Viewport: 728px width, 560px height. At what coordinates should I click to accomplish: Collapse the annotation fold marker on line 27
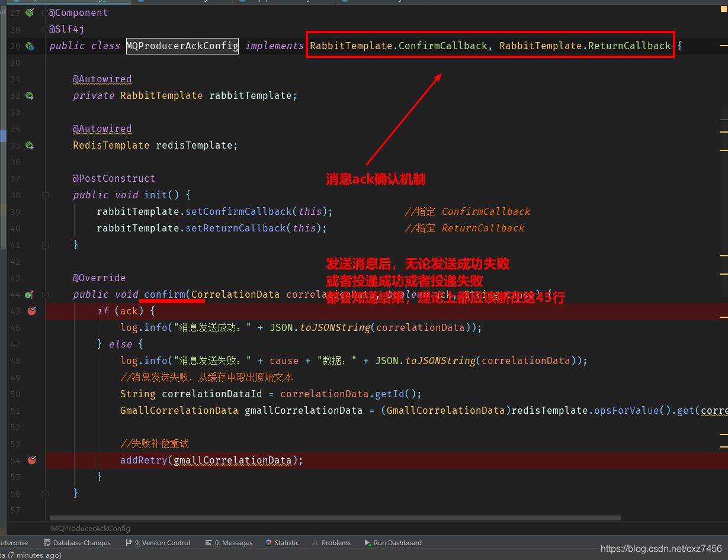(x=45, y=12)
